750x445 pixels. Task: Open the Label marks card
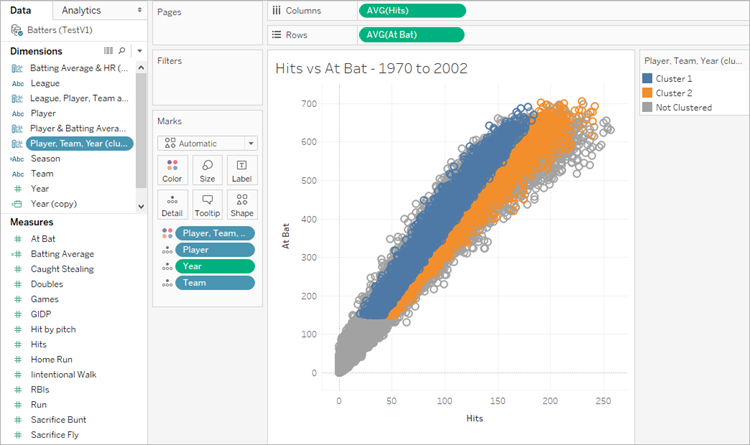242,170
